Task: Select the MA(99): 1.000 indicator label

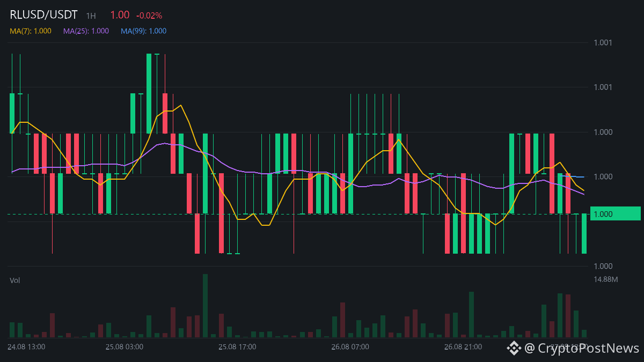Action: pyautogui.click(x=143, y=31)
